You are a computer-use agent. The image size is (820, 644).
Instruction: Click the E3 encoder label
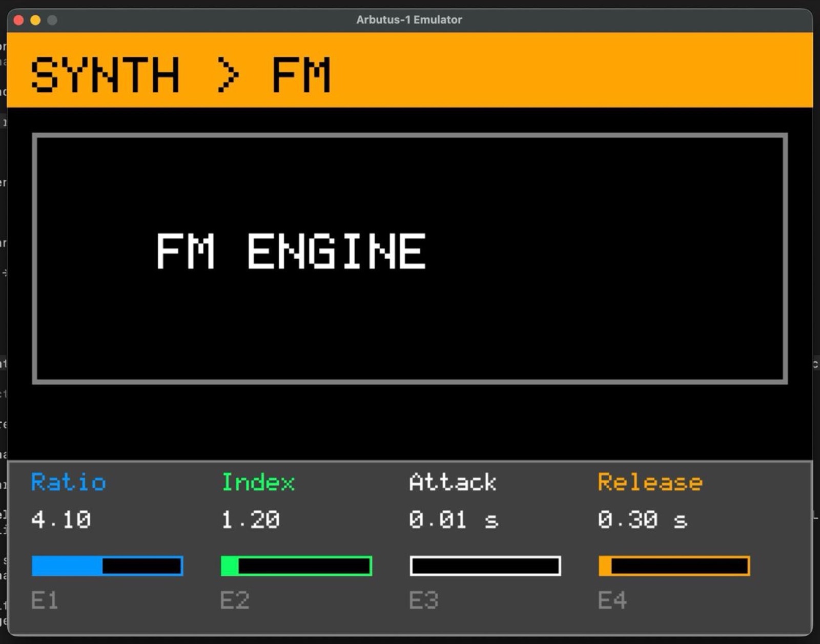tap(424, 600)
